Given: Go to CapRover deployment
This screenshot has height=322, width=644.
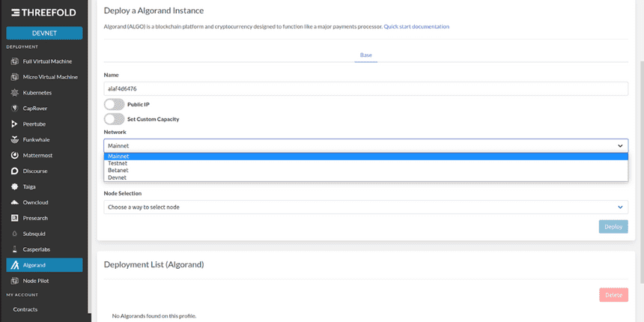Looking at the screenshot, I should [44, 109].
